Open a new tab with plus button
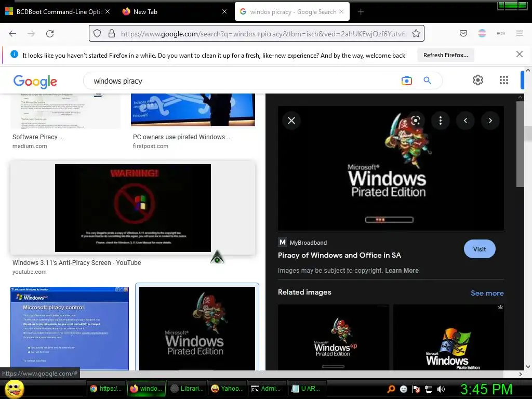 (x=361, y=12)
